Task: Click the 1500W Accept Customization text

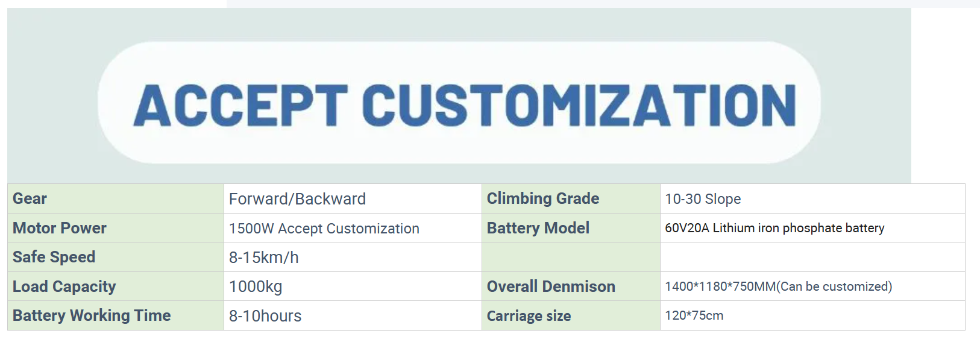Action: click(324, 229)
